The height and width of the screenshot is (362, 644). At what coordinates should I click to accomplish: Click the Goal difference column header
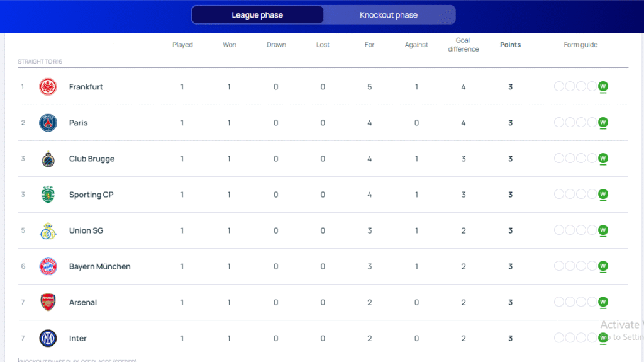(464, 45)
